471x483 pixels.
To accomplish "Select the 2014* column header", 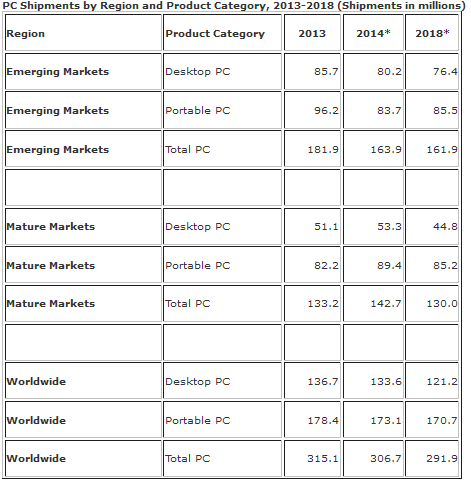I will [x=373, y=33].
